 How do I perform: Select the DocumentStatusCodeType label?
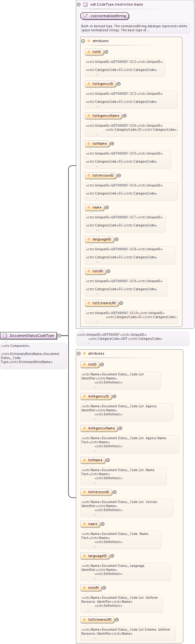[32, 335]
